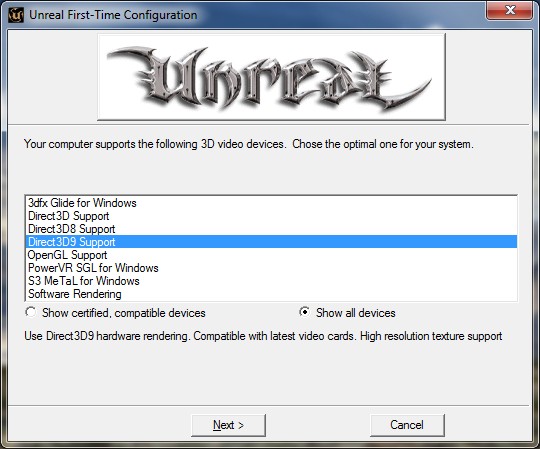Select PowerVR SGL for Windows

(271, 268)
